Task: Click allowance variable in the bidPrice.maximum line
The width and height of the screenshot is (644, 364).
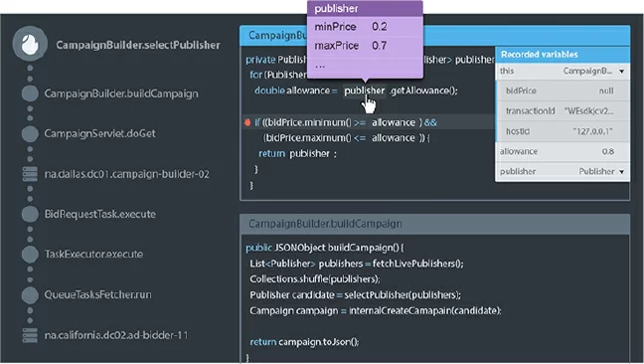Action: [x=394, y=138]
